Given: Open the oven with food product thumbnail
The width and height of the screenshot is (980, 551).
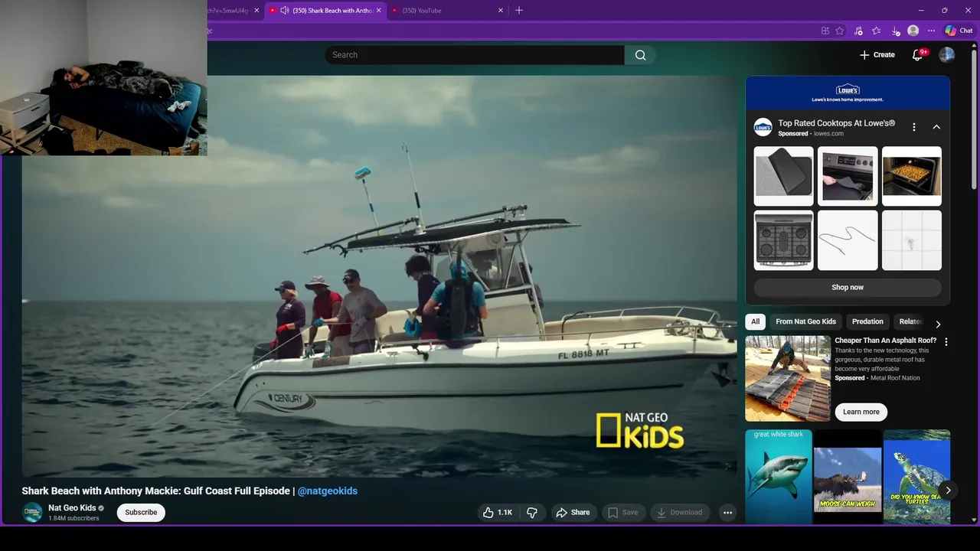Looking at the screenshot, I should pyautogui.click(x=911, y=176).
